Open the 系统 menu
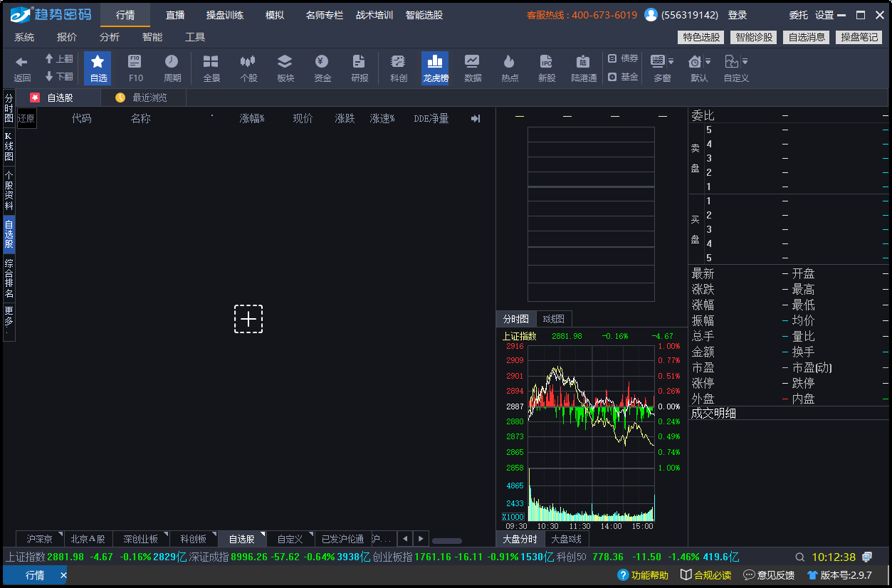 click(24, 37)
